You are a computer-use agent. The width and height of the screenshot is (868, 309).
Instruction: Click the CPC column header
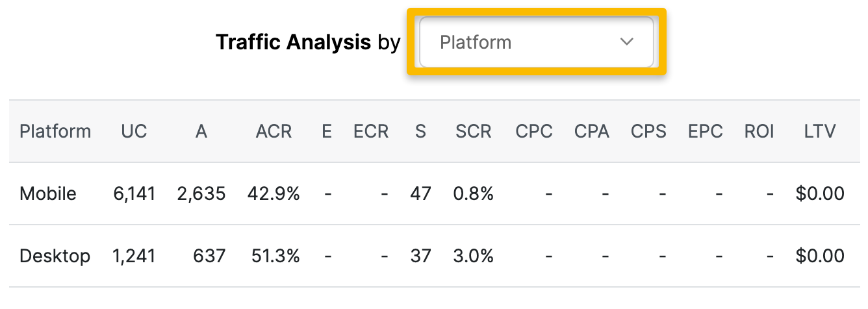(534, 131)
